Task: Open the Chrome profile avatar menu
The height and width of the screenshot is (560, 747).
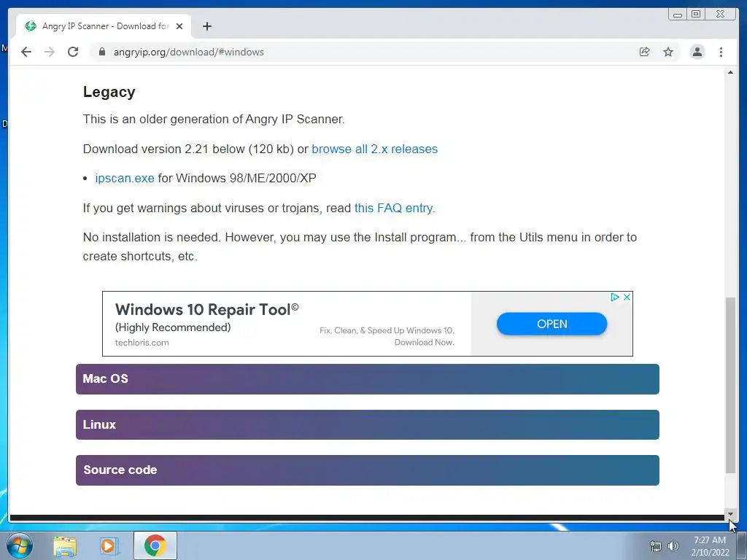Action: 697,52
